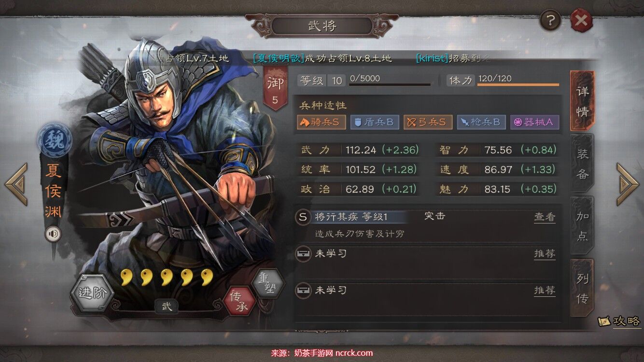Go to previous general with left arrow
The width and height of the screenshot is (644, 362).
pos(16,184)
